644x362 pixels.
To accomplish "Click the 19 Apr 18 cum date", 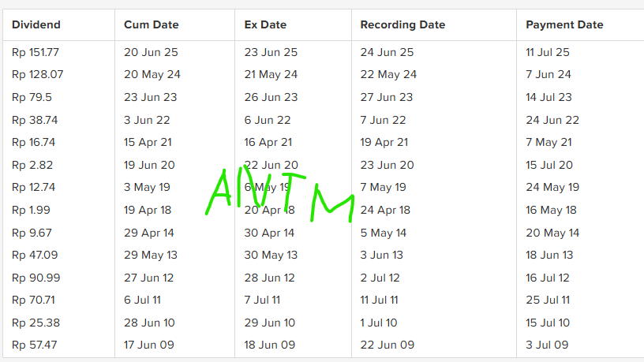I will [x=148, y=210].
